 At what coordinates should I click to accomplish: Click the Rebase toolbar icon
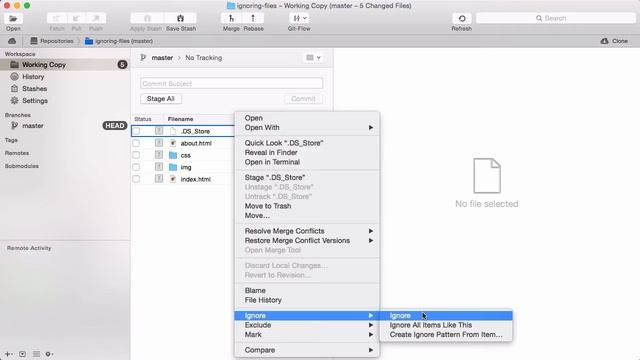pos(253,18)
